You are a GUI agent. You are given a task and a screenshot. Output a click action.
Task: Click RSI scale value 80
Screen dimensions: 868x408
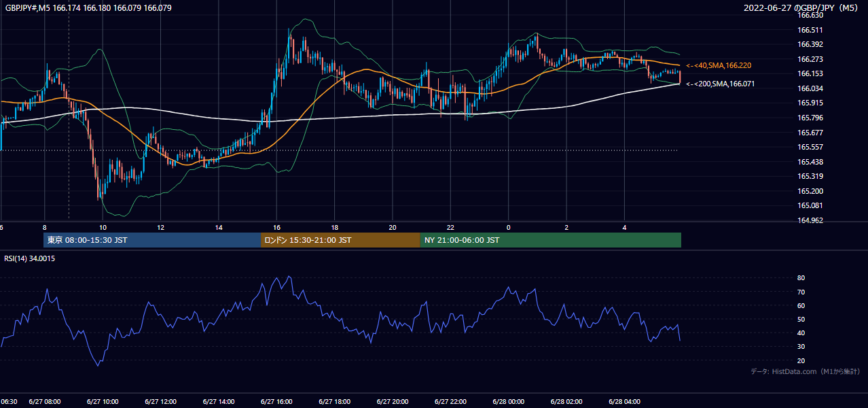point(801,278)
